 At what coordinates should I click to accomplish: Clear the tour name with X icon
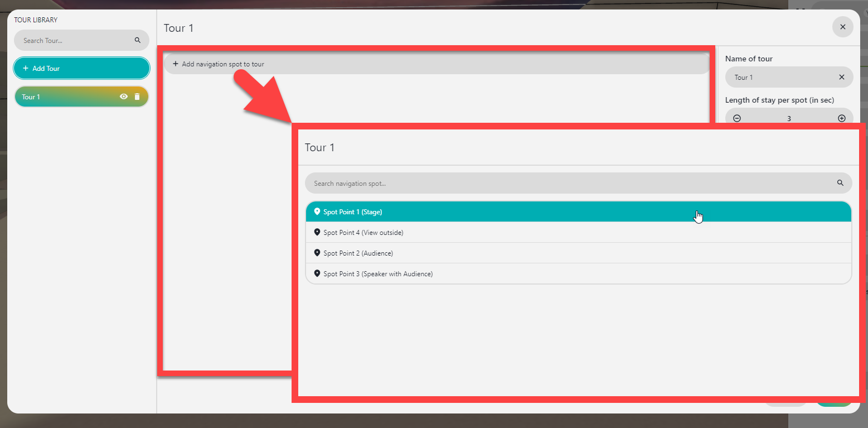click(841, 78)
